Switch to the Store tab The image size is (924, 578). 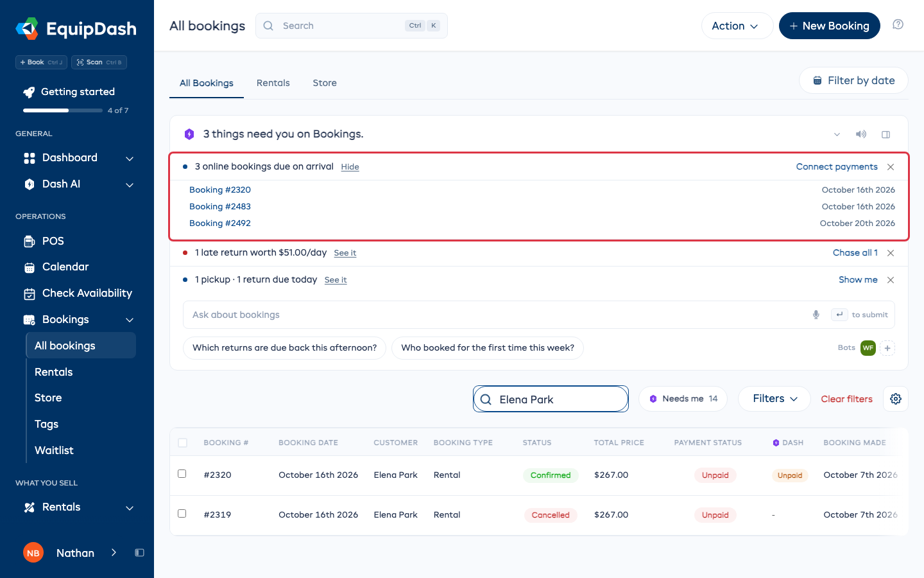325,83
